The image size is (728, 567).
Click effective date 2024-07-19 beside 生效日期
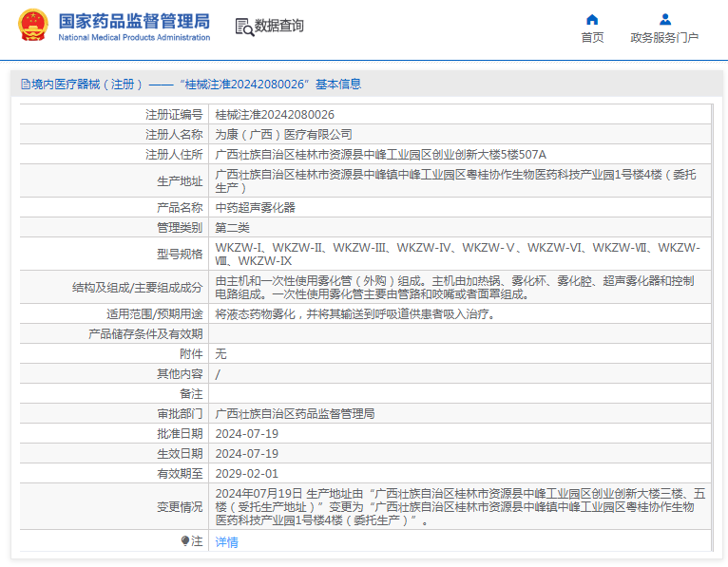point(247,454)
